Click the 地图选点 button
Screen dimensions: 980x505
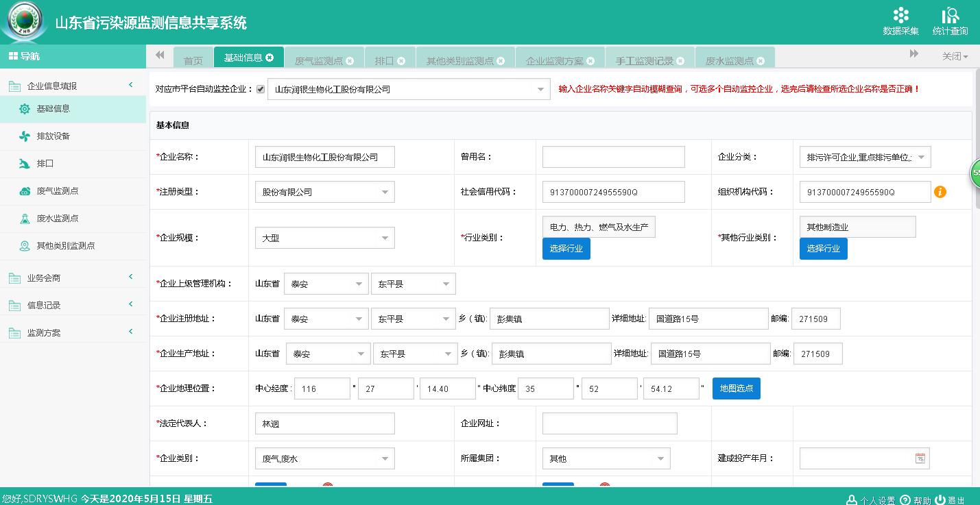tap(736, 389)
